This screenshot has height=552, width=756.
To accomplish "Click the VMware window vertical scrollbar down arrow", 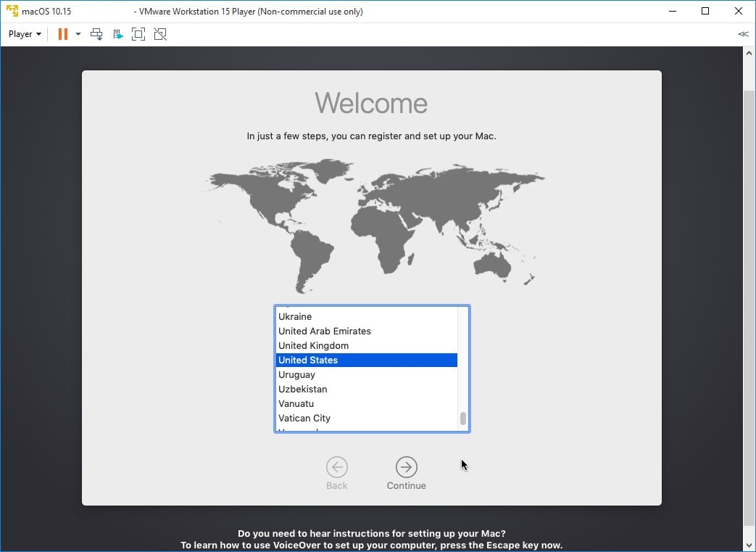I will click(749, 545).
